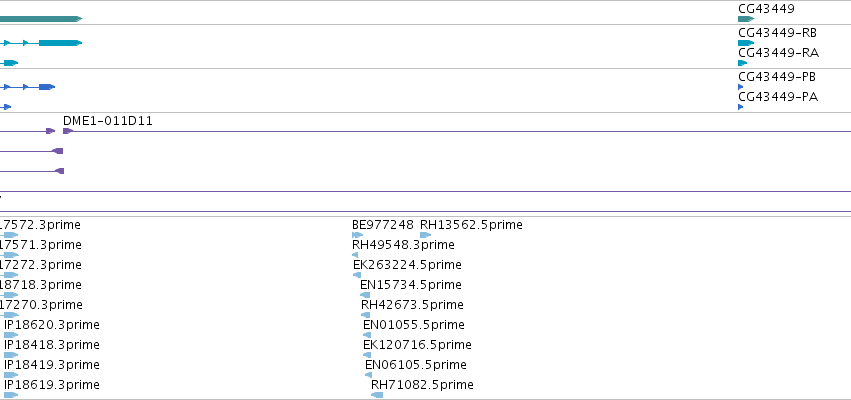This screenshot has height=400, width=851.
Task: Click the CG43449-RB transcript glyph
Action: pyautogui.click(x=746, y=43)
